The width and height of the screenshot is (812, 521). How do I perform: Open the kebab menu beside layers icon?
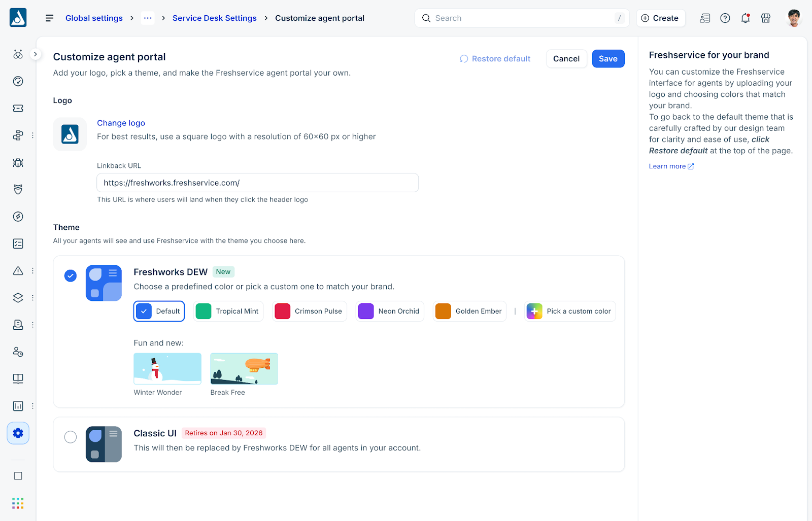32,298
